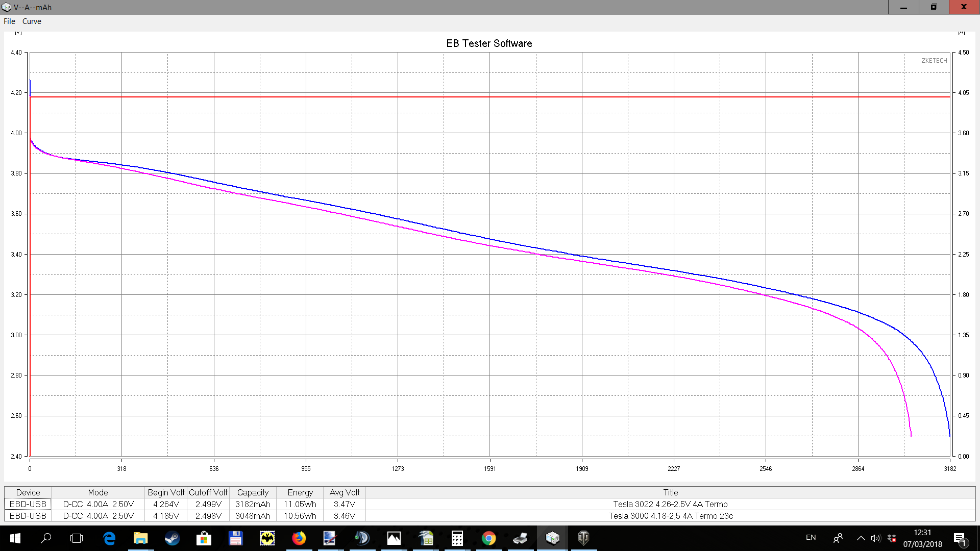Open the Curve menu
Screen dimensions: 980x551
click(x=32, y=21)
